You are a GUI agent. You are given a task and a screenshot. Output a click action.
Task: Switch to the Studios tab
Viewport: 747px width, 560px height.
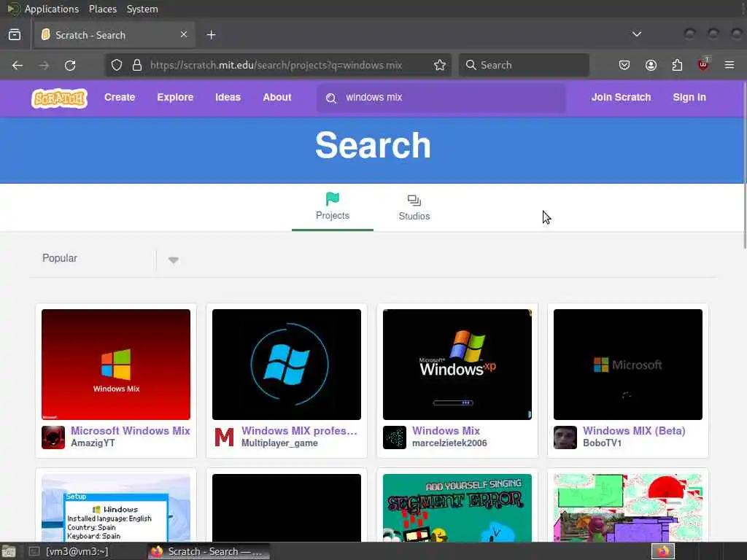click(414, 208)
